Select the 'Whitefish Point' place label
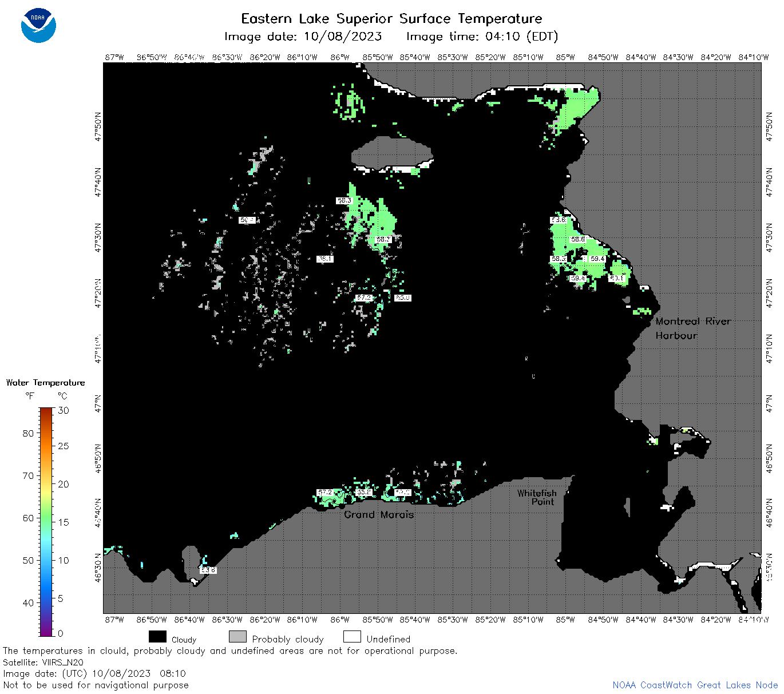Screen dimensions: 784x694 tap(537, 497)
